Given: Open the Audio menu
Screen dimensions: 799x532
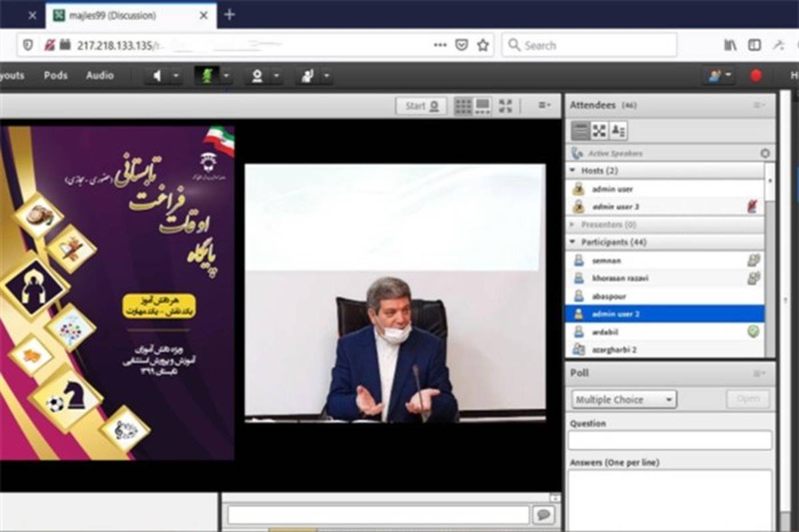Looking at the screenshot, I should tap(99, 76).
